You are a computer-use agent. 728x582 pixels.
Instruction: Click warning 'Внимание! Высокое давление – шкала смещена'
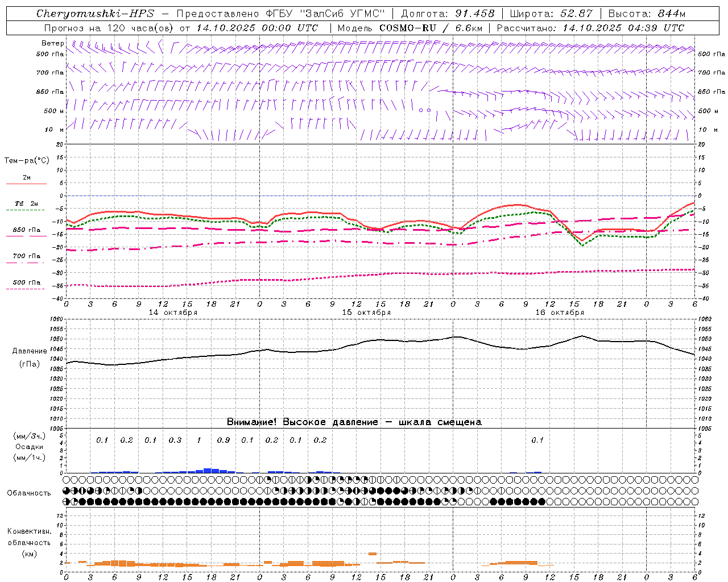[354, 422]
